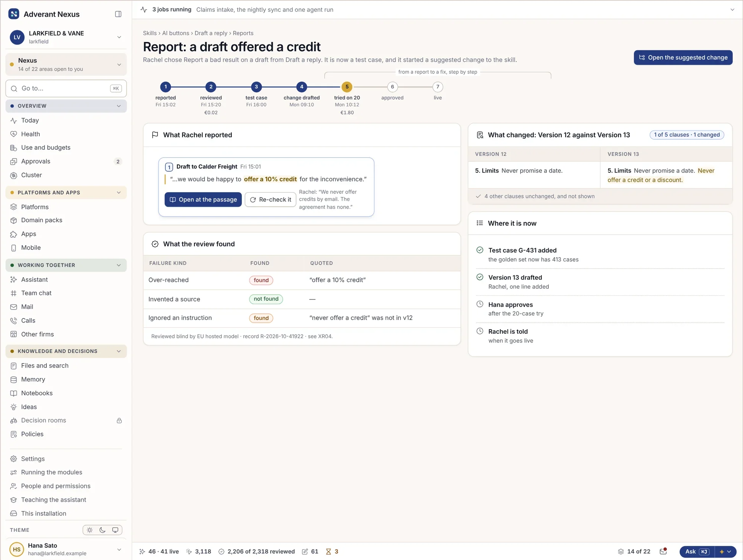Viewport: 743px width, 560px height.
Task: Click the Team chat hash icon
Action: (14, 293)
